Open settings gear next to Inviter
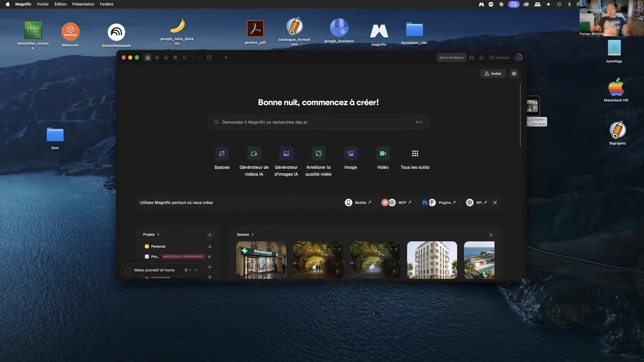644x362 pixels. (514, 74)
